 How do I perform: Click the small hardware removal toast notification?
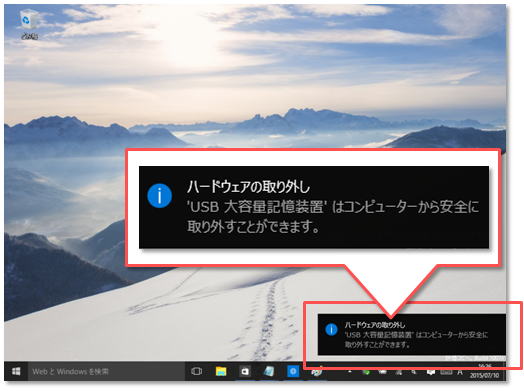(411, 334)
